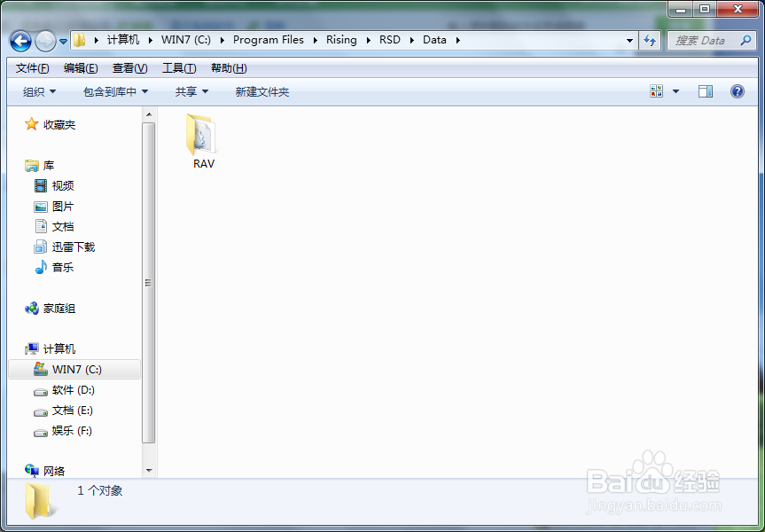765x532 pixels.
Task: Select WIN7 (C:) drive in sidebar
Action: [74, 370]
